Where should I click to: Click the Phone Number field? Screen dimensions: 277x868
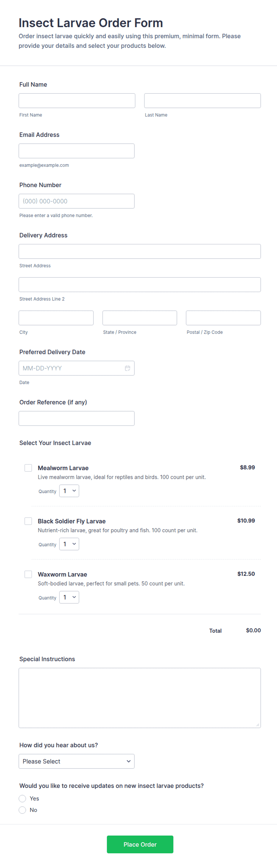click(77, 201)
